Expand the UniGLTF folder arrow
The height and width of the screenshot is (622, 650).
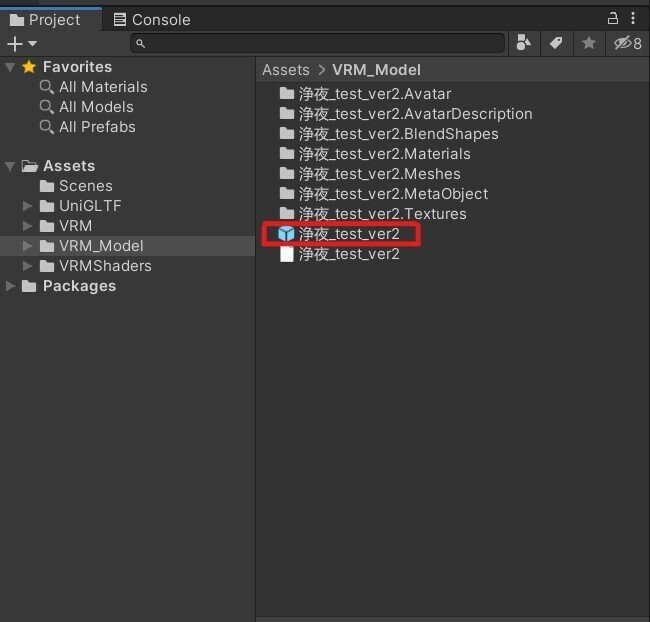click(27, 206)
